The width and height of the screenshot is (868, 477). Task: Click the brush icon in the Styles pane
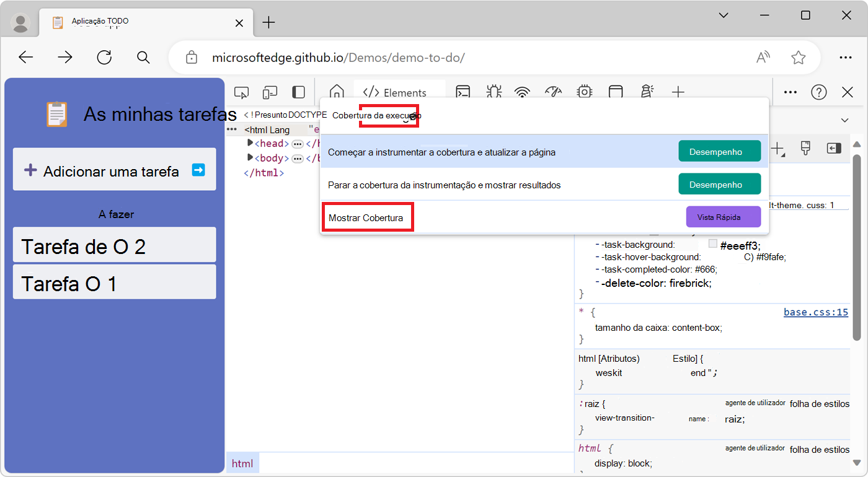[x=805, y=149]
